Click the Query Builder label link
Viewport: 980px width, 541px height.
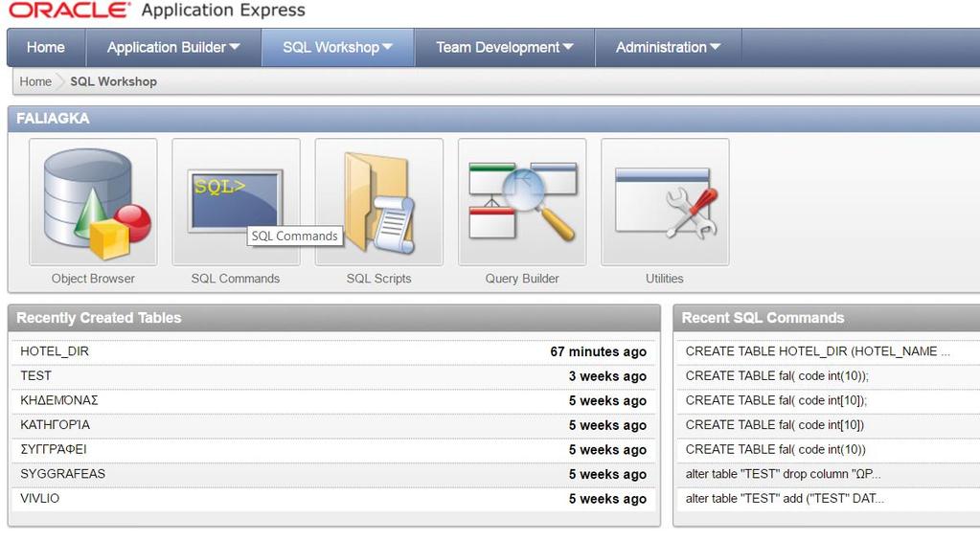522,279
